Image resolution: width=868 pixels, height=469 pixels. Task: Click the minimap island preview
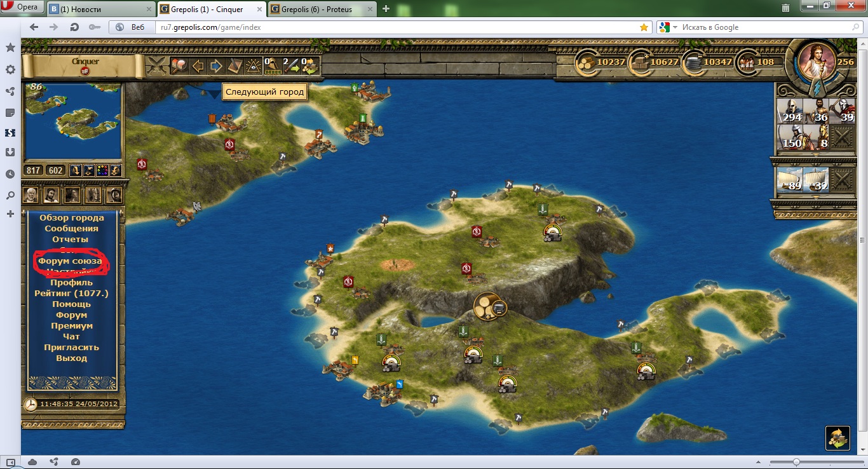coord(73,121)
